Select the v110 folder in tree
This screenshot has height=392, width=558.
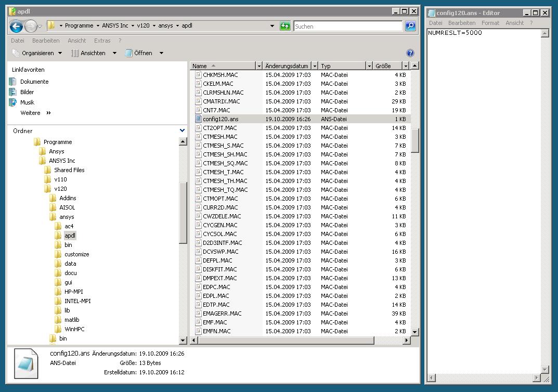pyautogui.click(x=60, y=179)
